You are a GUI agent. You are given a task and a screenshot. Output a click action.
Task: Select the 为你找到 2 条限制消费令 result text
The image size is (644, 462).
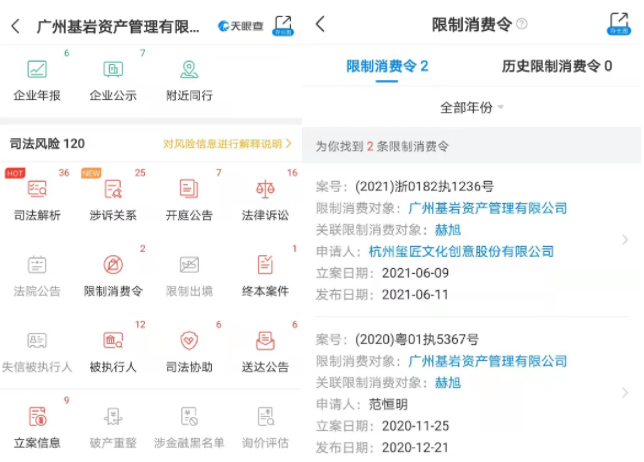pos(382,146)
